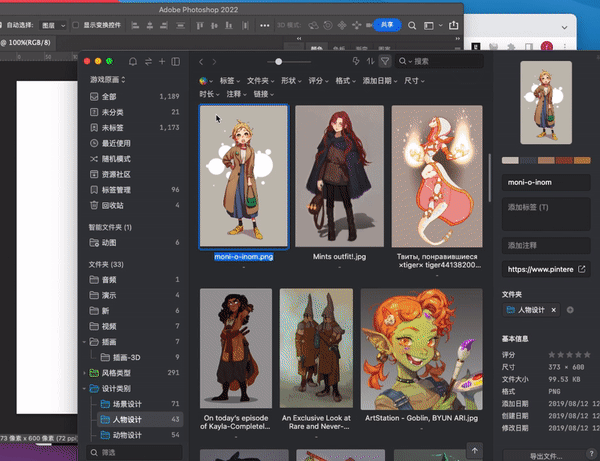Viewport: 600px width, 461px height.
Task: Click the browser profile avatar
Action: [x=546, y=46]
